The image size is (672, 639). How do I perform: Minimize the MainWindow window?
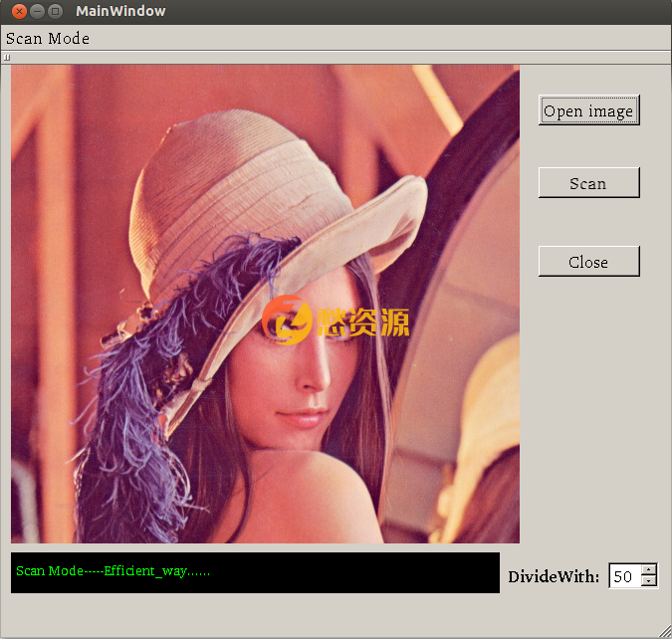pyautogui.click(x=37, y=11)
